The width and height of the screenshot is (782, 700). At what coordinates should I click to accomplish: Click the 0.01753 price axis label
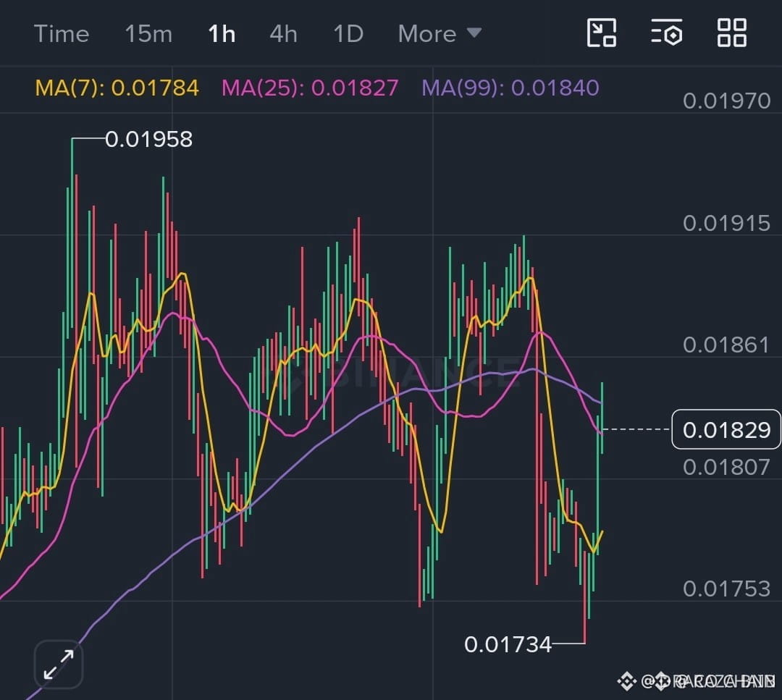(x=726, y=589)
